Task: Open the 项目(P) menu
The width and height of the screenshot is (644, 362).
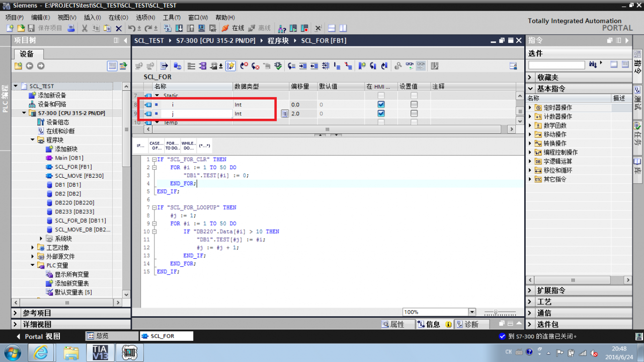Action: pos(14,18)
